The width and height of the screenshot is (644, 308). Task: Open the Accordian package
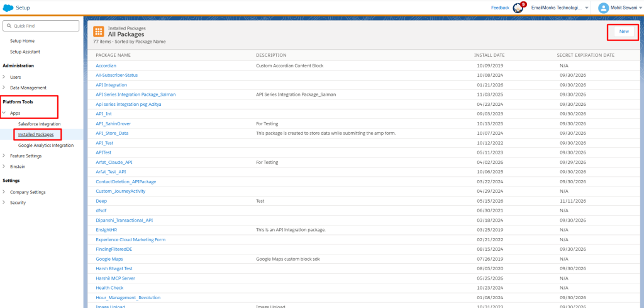pos(106,66)
